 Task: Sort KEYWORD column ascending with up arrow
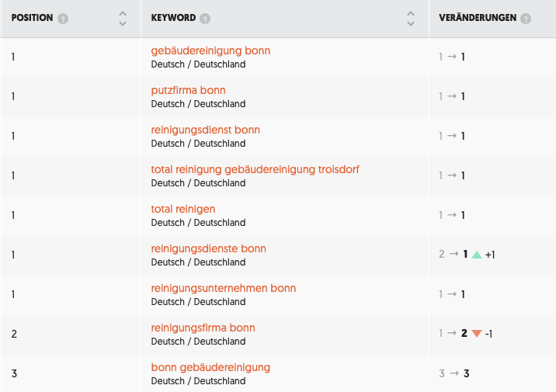point(411,14)
